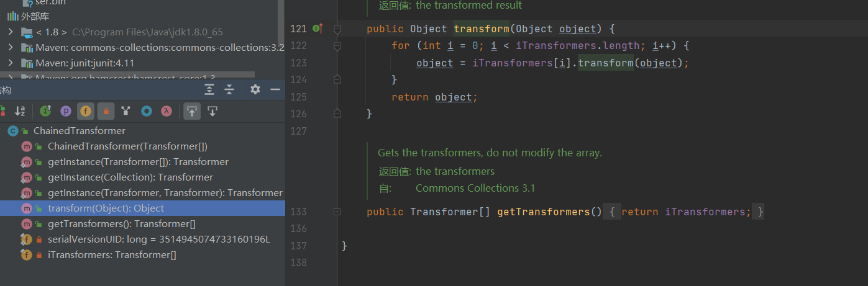This screenshot has width=868, height=286.
Task: Sort structure members alphabetically
Action: click(x=20, y=111)
